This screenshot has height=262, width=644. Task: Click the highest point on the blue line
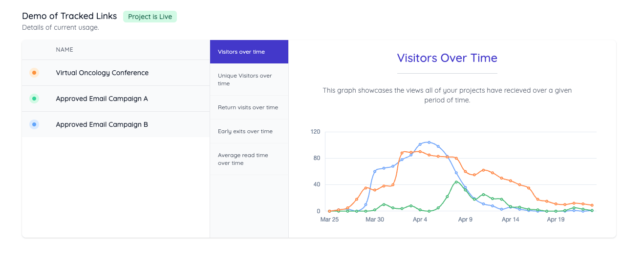429,142
